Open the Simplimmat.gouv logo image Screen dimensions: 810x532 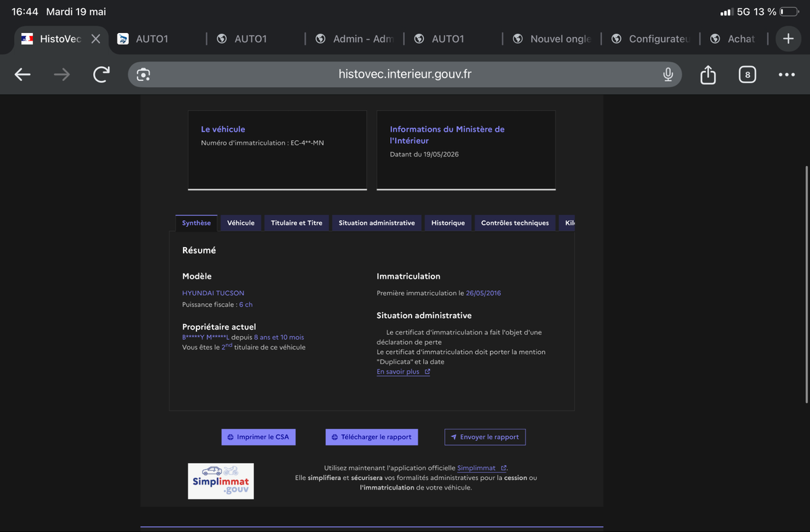221,481
